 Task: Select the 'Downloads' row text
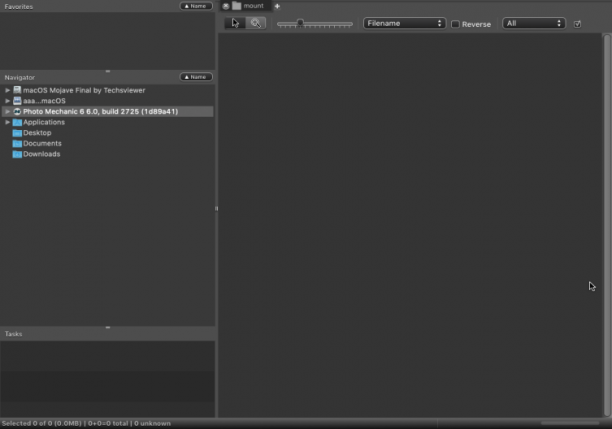pos(41,154)
